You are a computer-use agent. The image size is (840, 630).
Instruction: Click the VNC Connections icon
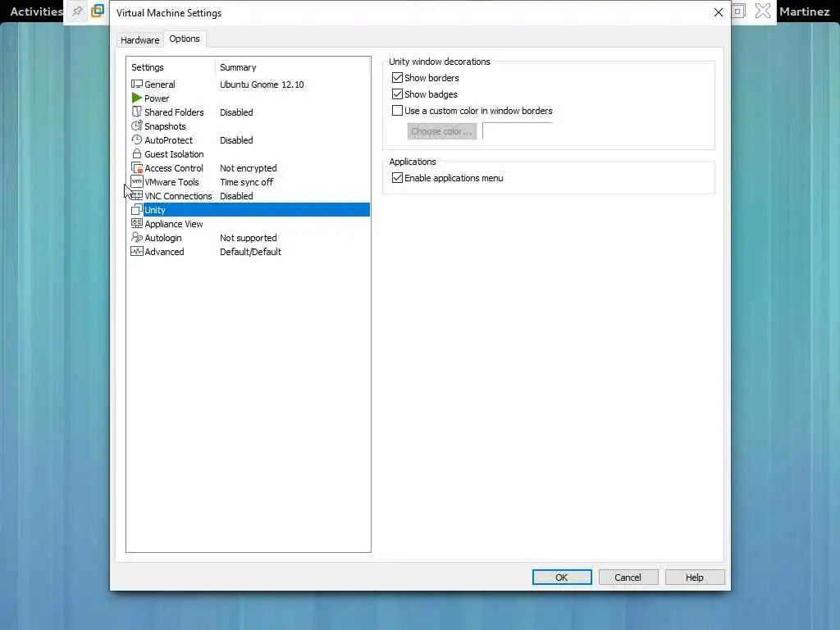click(x=137, y=195)
